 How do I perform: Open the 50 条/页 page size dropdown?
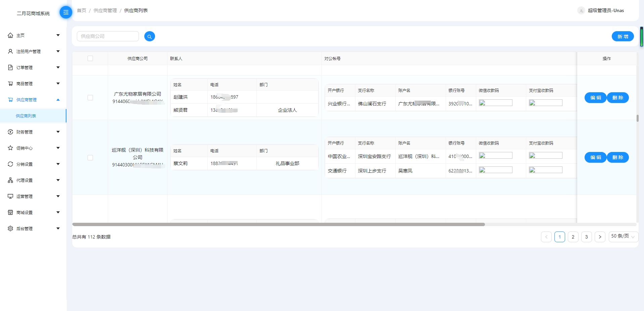pyautogui.click(x=623, y=237)
